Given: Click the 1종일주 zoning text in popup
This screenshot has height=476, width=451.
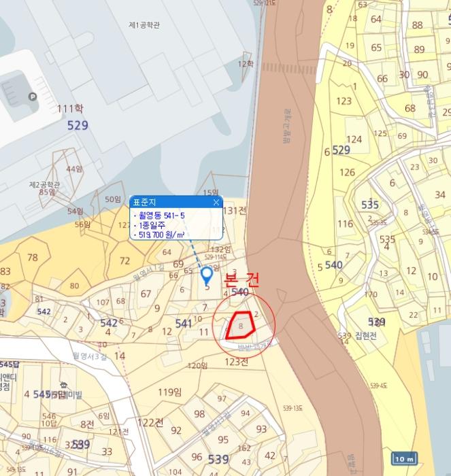Looking at the screenshot, I should pyautogui.click(x=152, y=225).
